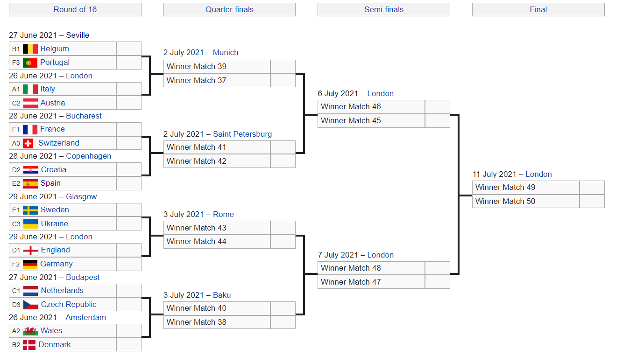This screenshot has width=644, height=356.
Task: Click the Denmark flag icon
Action: point(29,345)
